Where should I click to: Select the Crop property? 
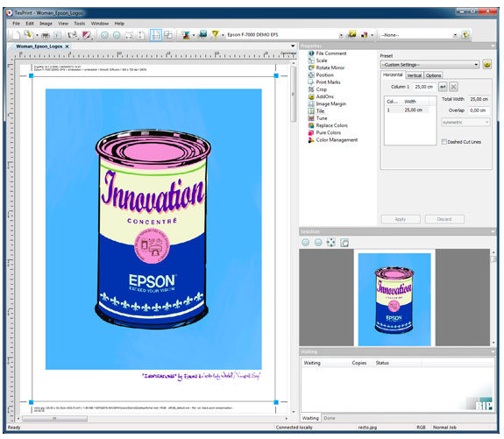pos(322,89)
